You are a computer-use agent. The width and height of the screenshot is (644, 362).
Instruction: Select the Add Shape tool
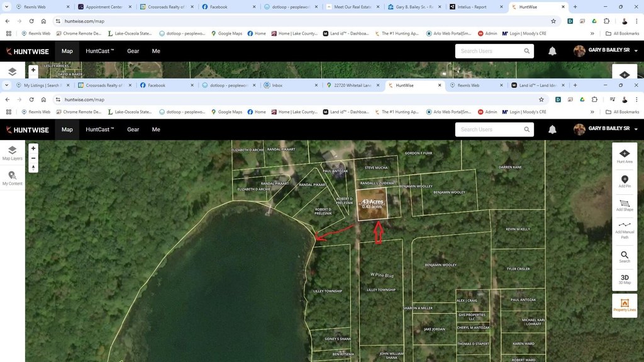pos(624,206)
